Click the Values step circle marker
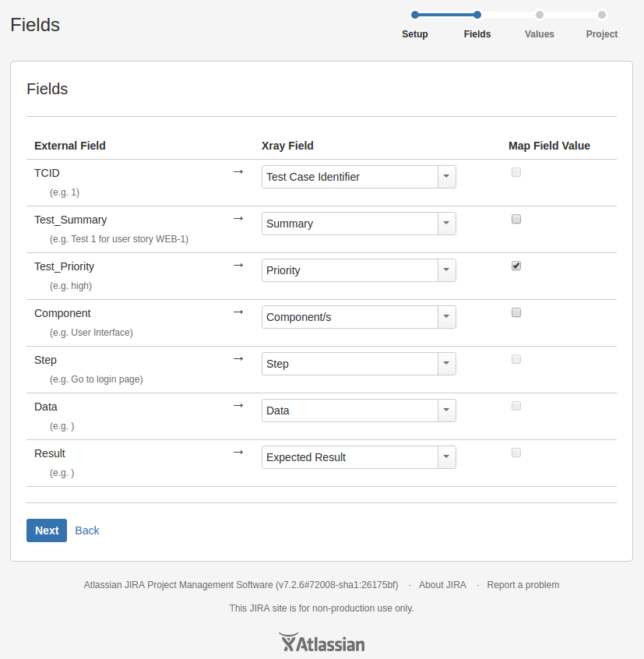Viewport: 644px width, 659px height. [x=540, y=15]
